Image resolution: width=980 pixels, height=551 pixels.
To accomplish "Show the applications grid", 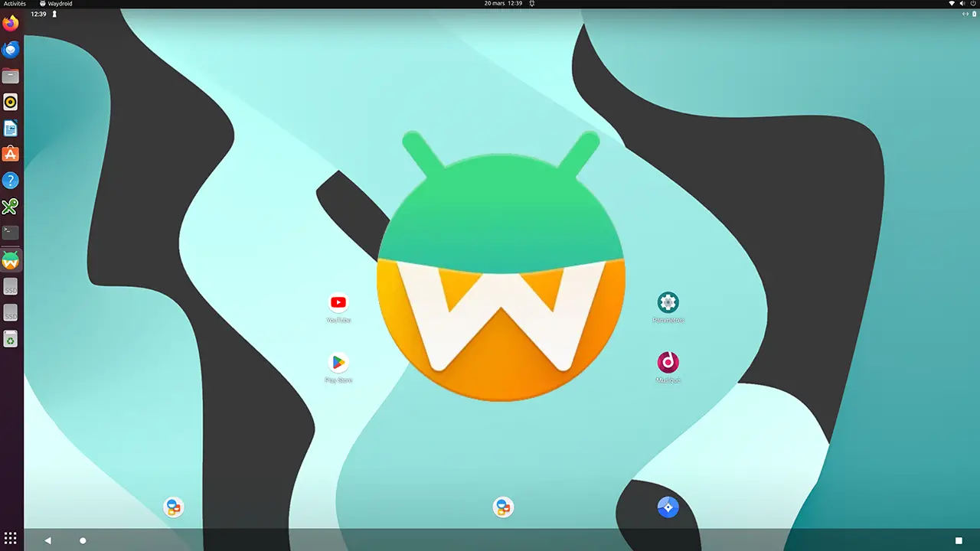I will point(11,538).
